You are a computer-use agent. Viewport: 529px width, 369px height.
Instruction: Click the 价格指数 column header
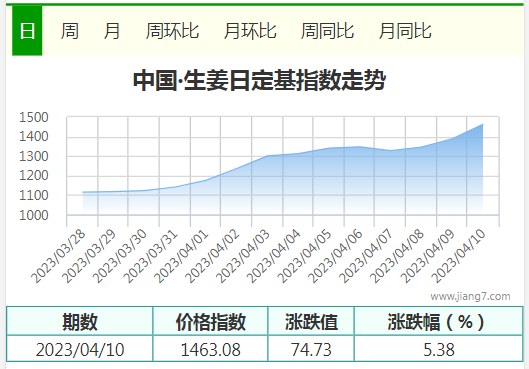(211, 321)
